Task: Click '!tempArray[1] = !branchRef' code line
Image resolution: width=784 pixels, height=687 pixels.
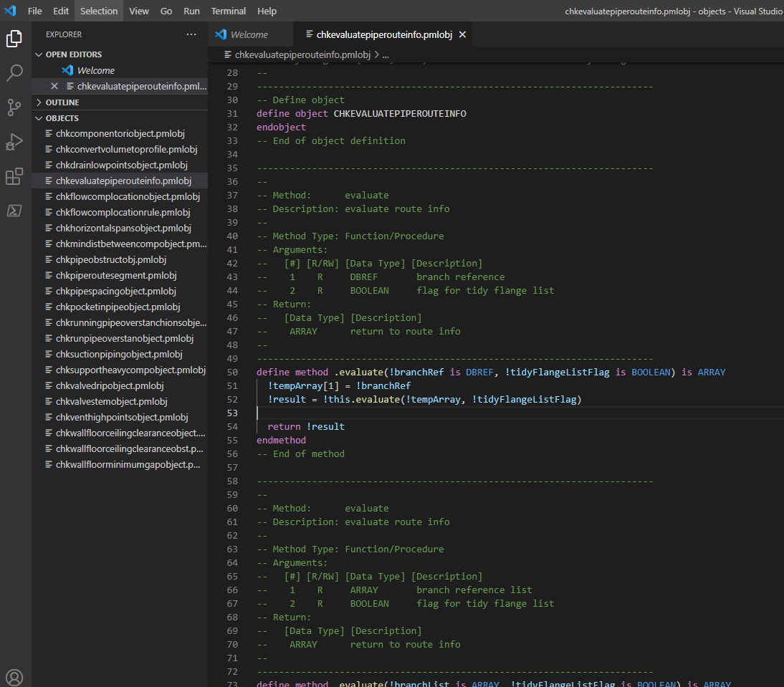Action: tap(339, 385)
